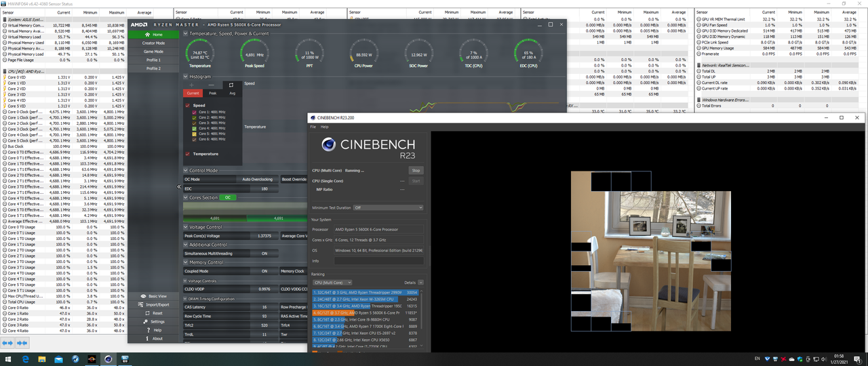Toggle Core 6 checkbox in histogram
Screen dimensions: 868x366
coord(194,139)
